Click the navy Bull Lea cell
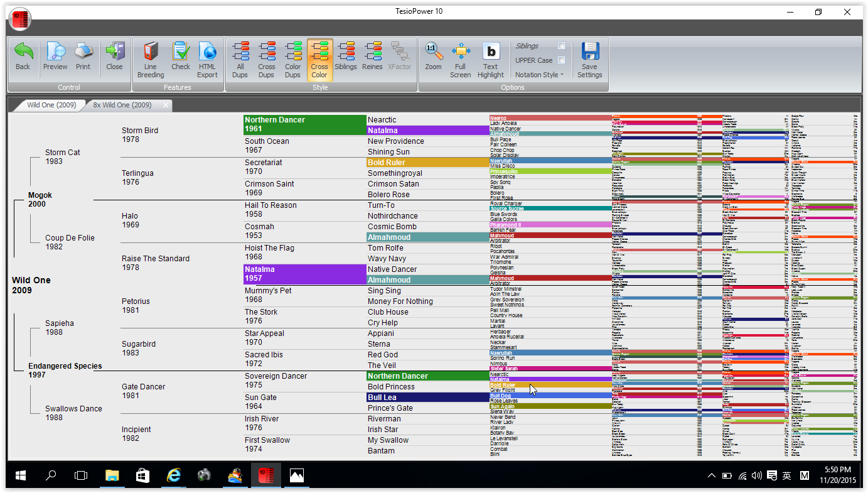This screenshot has width=868, height=493. (427, 398)
